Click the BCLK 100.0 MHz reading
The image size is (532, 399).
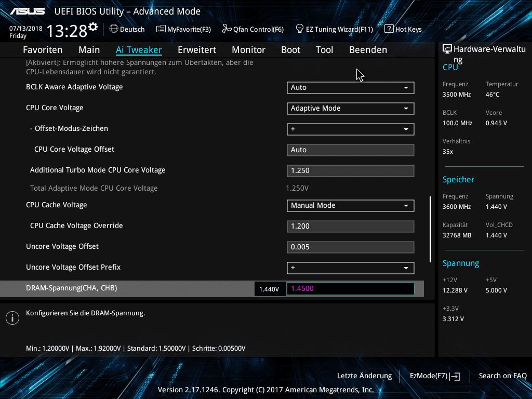[x=457, y=123]
